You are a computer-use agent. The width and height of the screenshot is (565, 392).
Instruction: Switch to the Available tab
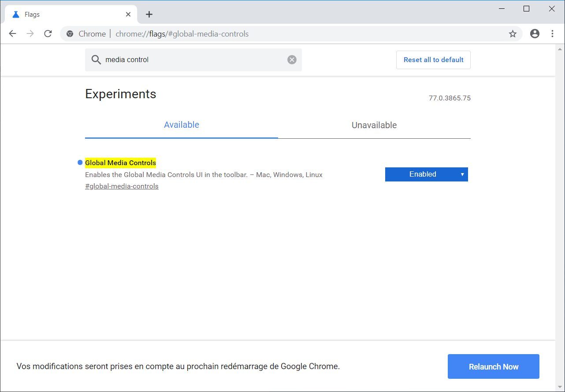[x=182, y=125]
